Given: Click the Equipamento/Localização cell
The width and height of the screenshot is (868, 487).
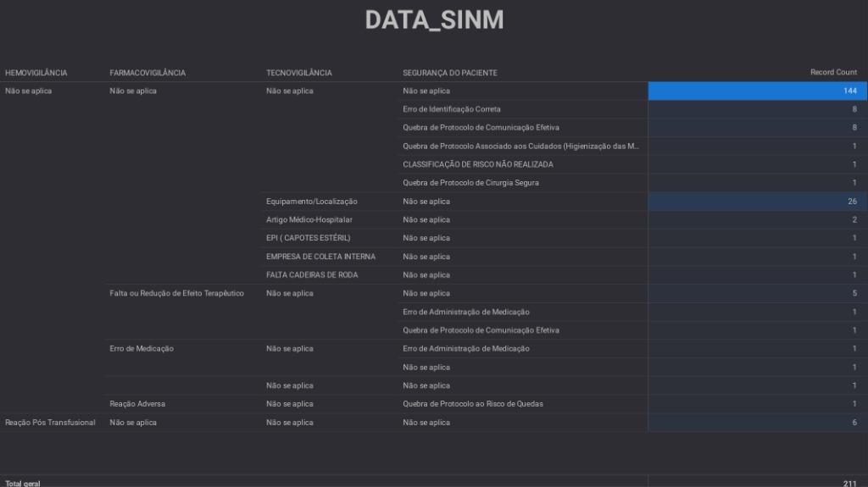Looking at the screenshot, I should (x=312, y=202).
